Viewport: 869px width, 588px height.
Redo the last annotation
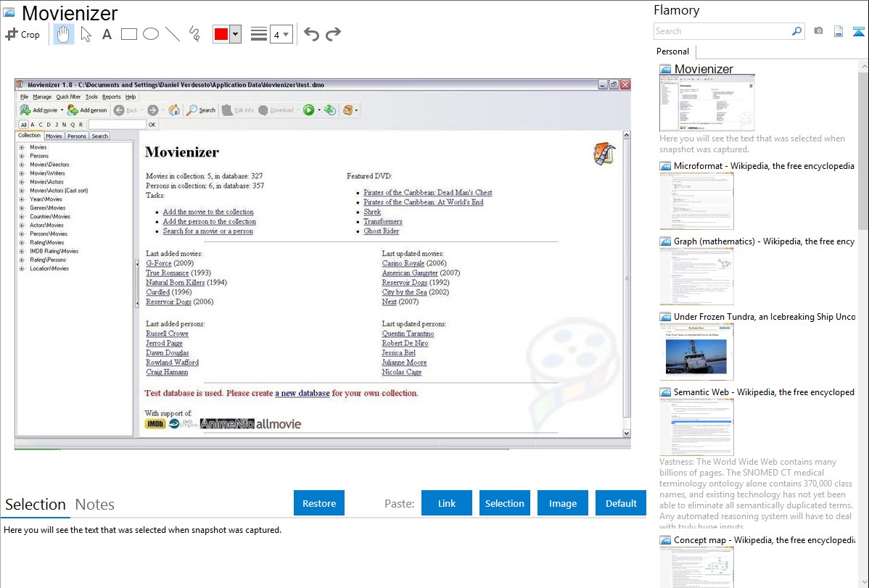[x=333, y=34]
